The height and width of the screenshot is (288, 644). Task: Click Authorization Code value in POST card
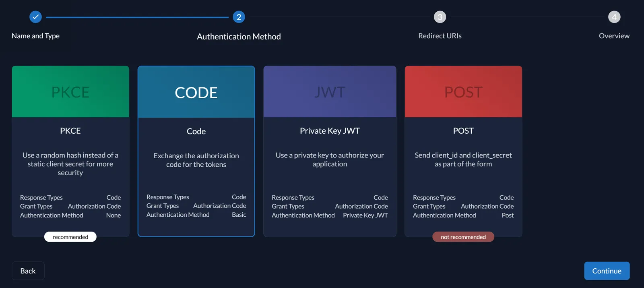(x=487, y=206)
